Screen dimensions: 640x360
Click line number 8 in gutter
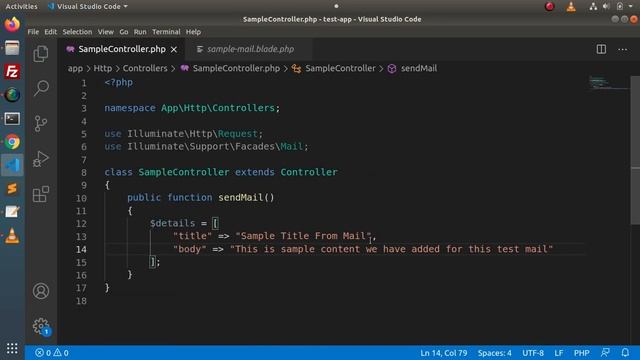coord(83,172)
